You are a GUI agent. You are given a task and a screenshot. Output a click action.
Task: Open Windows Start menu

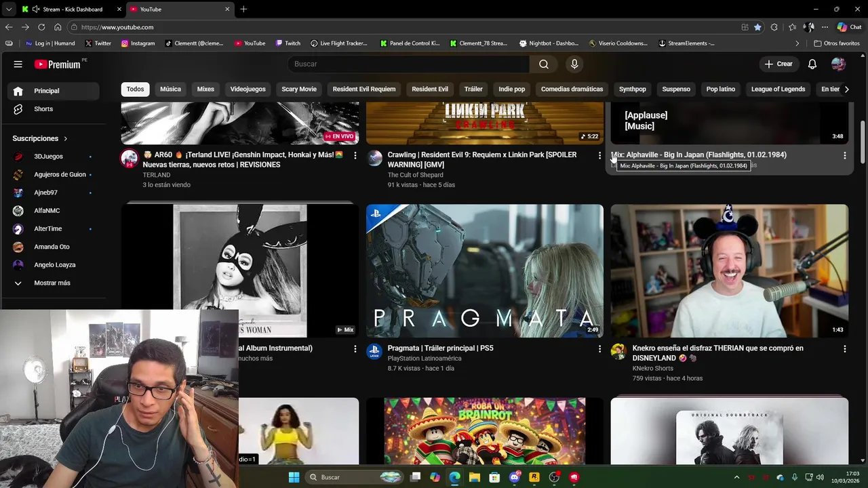pos(294,477)
